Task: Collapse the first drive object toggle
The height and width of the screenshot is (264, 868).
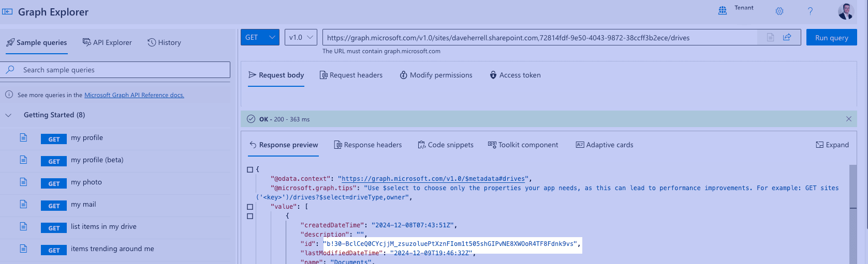Action: [x=250, y=216]
